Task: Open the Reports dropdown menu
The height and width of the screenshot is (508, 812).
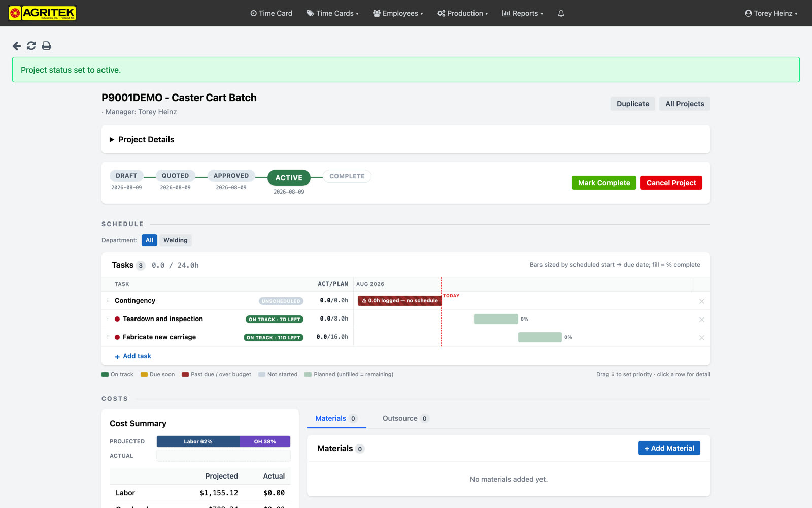Action: [523, 13]
